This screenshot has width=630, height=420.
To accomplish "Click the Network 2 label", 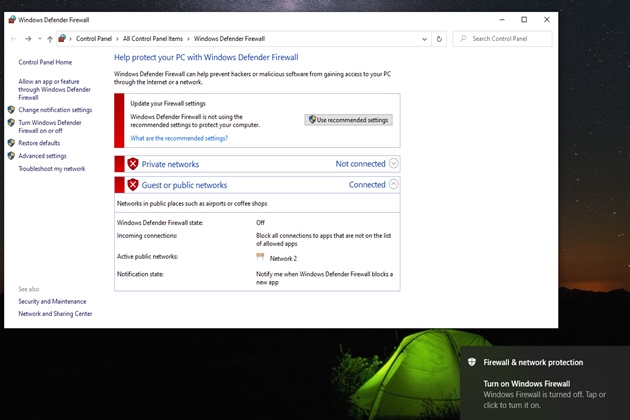I will click(x=283, y=258).
